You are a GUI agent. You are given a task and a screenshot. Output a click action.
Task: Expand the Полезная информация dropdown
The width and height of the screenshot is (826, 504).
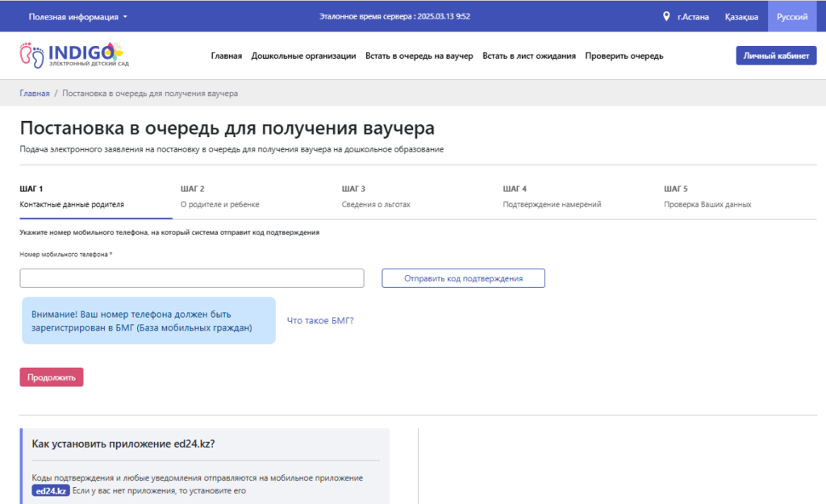pyautogui.click(x=77, y=16)
